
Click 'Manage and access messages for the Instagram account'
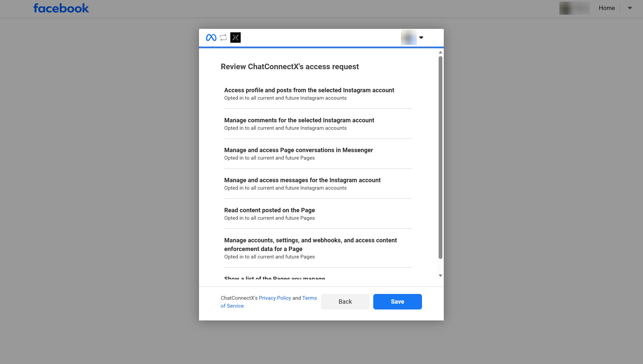tap(302, 180)
